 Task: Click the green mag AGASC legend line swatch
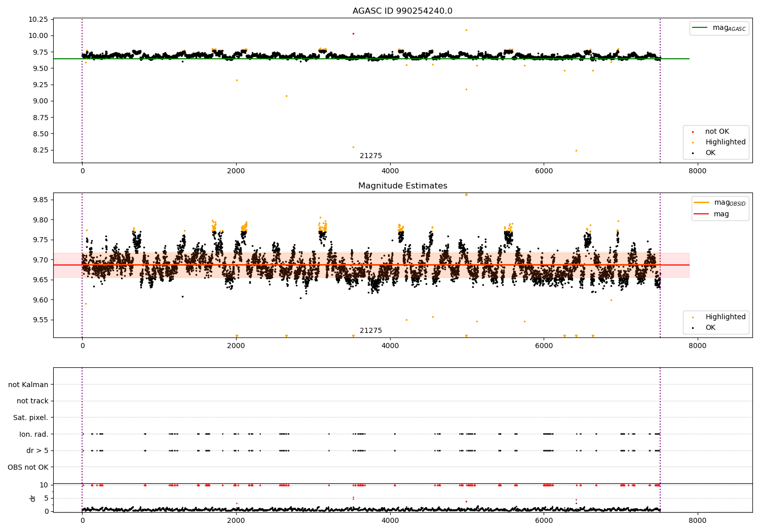tap(701, 28)
